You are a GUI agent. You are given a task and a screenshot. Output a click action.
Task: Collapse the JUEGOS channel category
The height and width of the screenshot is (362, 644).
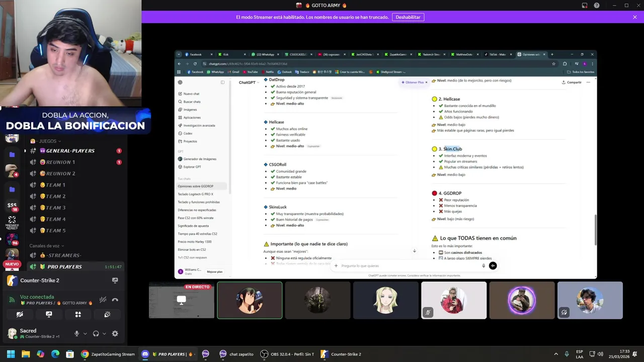pyautogui.click(x=46, y=141)
